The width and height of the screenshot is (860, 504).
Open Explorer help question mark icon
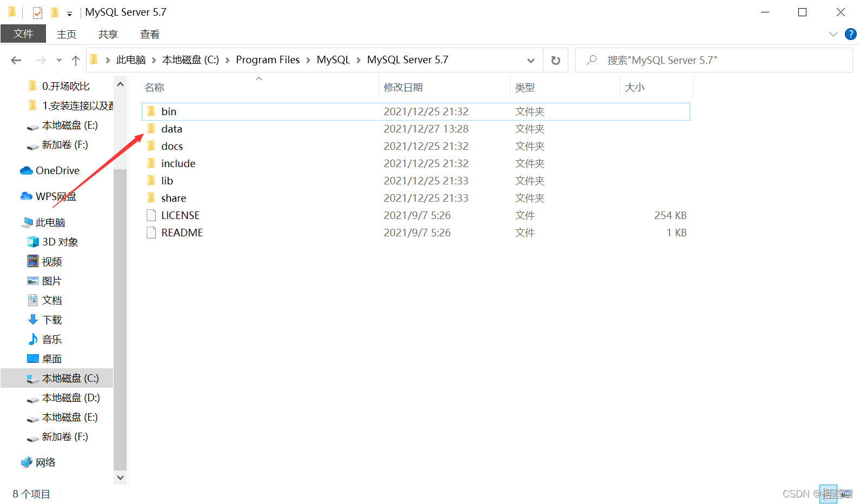(851, 34)
